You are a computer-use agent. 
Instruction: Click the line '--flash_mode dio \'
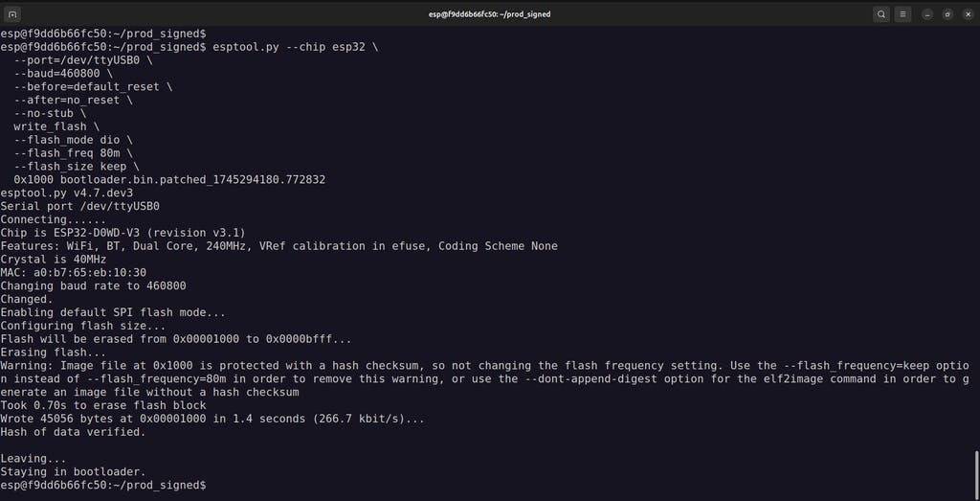(x=73, y=140)
